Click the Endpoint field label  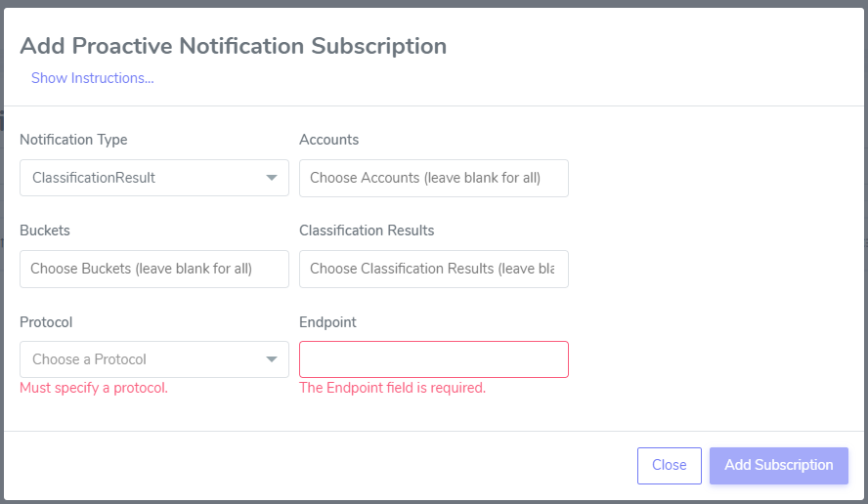point(327,322)
